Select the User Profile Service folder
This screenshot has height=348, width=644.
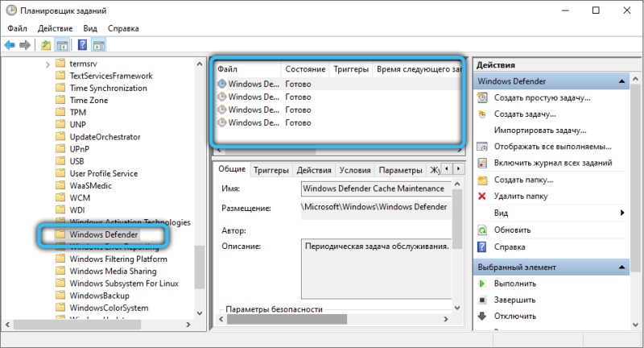(x=104, y=173)
